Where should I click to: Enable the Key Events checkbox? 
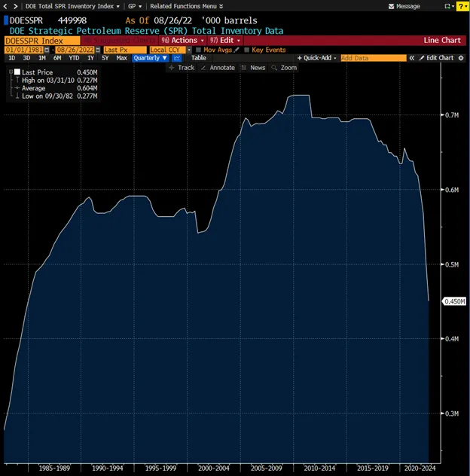coord(246,50)
